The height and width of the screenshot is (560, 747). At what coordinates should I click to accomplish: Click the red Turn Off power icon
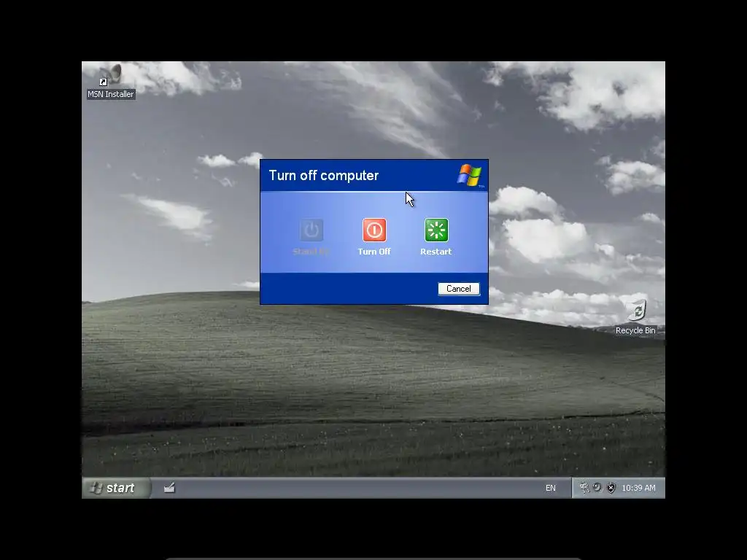(374, 230)
